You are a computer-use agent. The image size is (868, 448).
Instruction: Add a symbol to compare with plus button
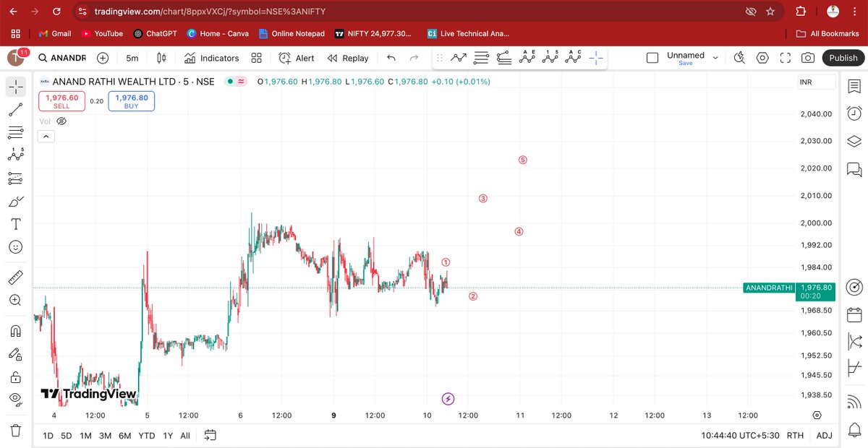coord(103,58)
